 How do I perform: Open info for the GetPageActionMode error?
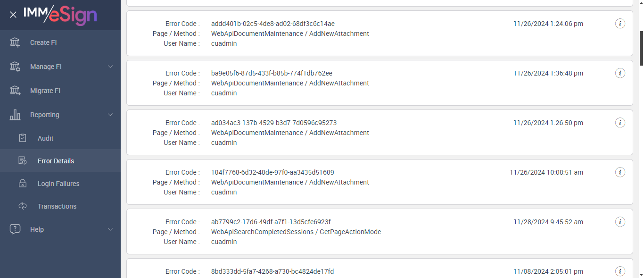[620, 222]
